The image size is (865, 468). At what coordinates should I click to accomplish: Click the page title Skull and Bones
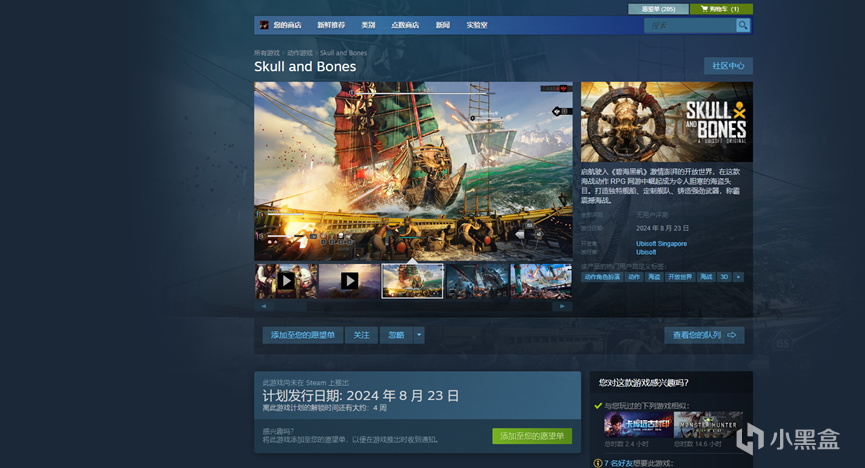pyautogui.click(x=305, y=67)
